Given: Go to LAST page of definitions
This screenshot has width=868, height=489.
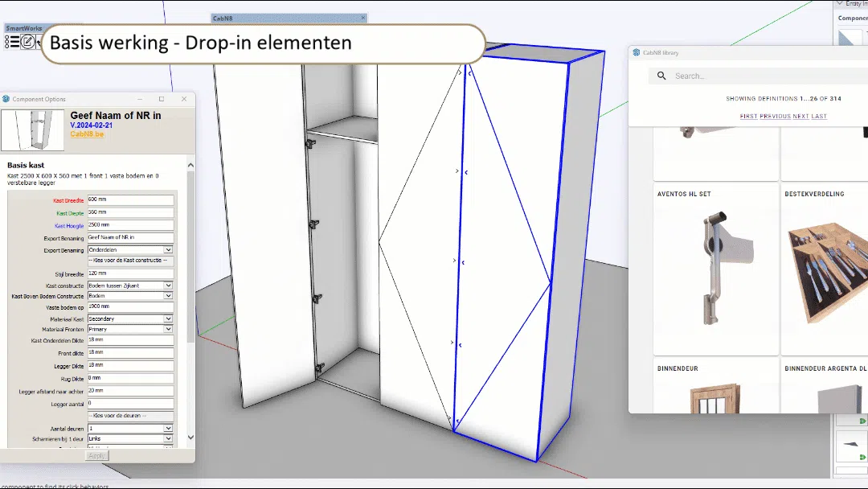Looking at the screenshot, I should (819, 117).
